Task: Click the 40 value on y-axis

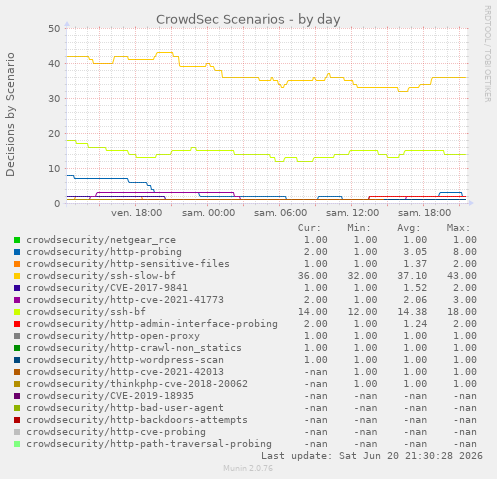Action: point(54,64)
